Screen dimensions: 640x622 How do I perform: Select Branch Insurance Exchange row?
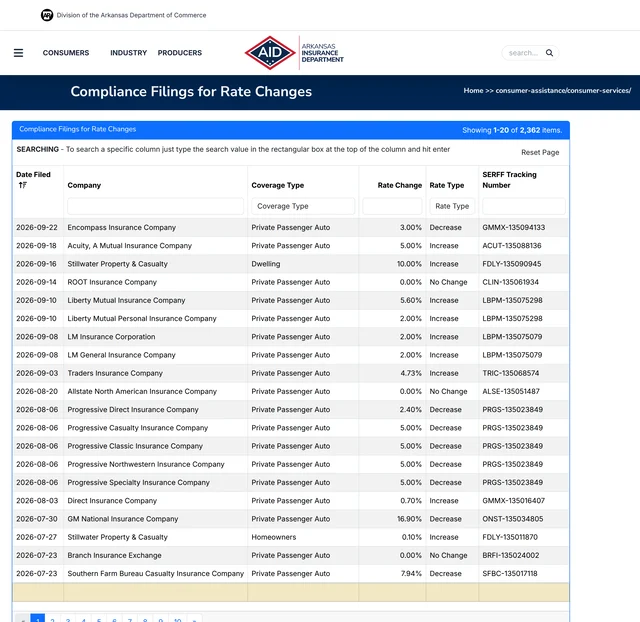click(x=114, y=555)
